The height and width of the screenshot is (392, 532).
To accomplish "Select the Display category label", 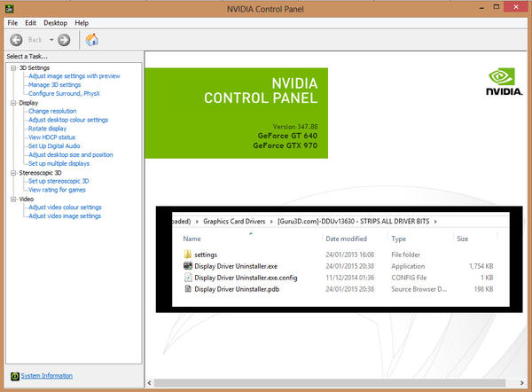I will [28, 103].
